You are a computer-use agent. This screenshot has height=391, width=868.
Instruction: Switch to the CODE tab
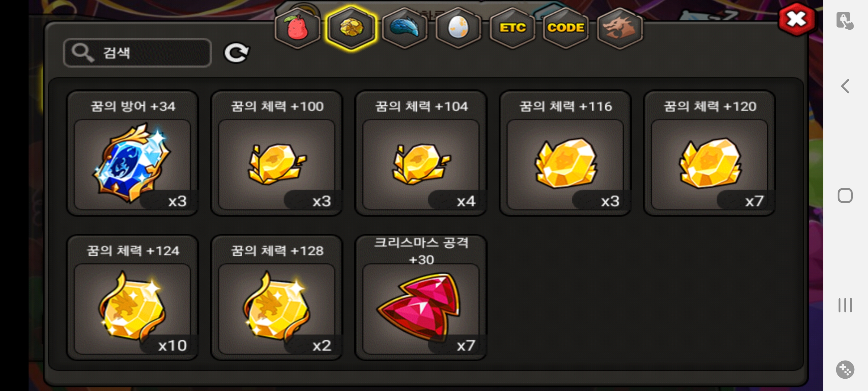pos(566,28)
